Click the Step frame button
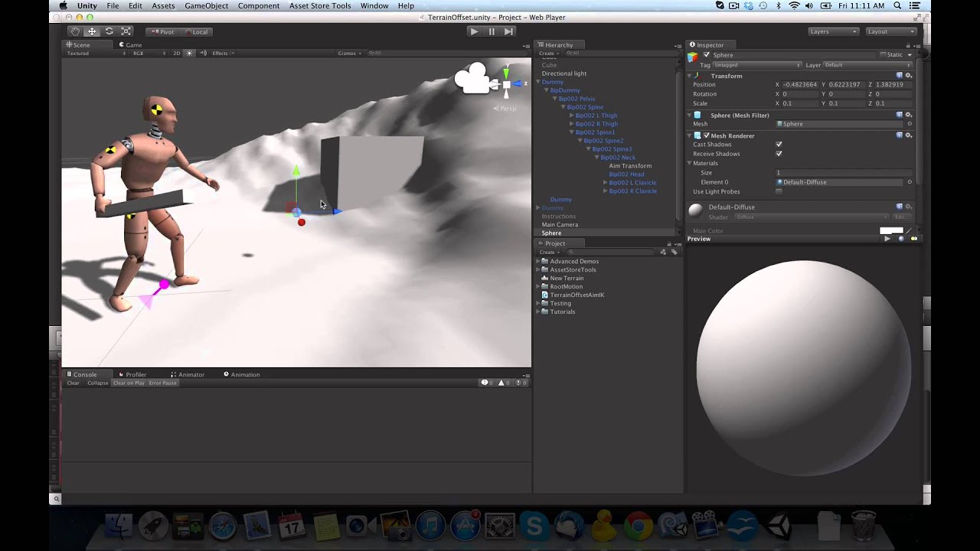Screen dimensions: 980x551 508,31
